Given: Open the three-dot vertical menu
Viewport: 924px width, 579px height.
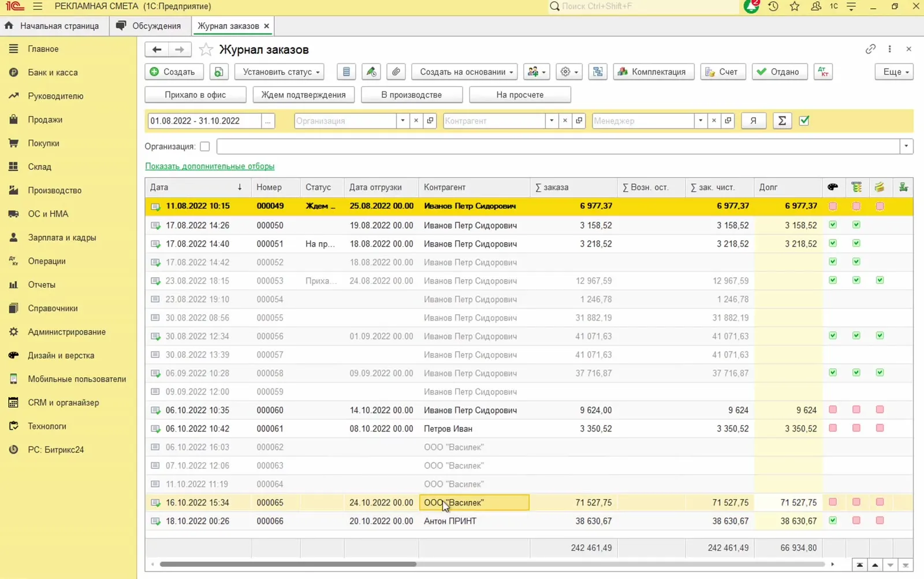Looking at the screenshot, I should (x=889, y=49).
